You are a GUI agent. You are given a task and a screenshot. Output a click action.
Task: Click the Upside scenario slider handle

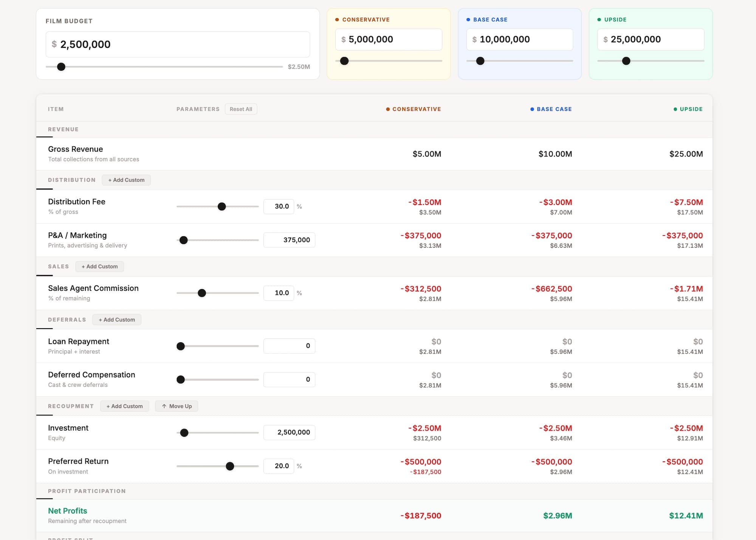pyautogui.click(x=626, y=61)
